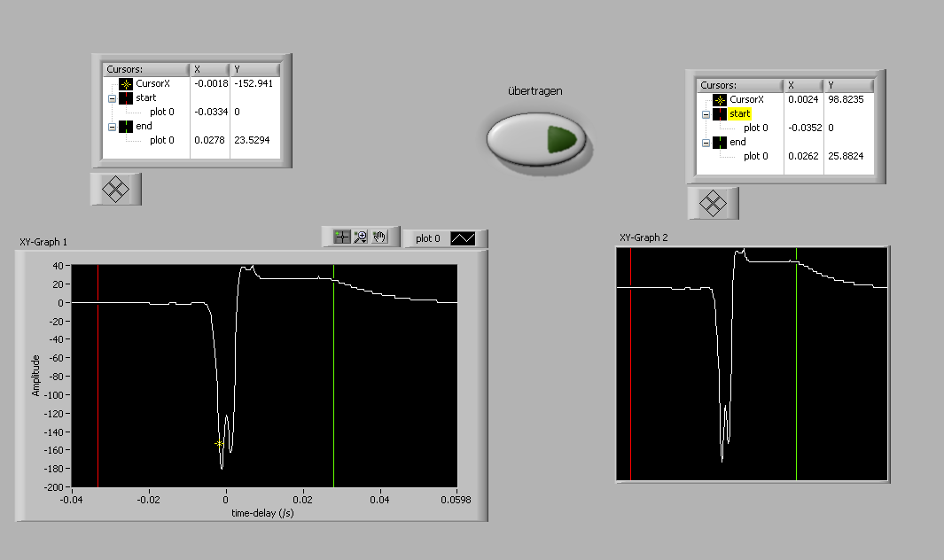The width and height of the screenshot is (944, 560).
Task: Click end cursor icon in left legend
Action: [x=126, y=127]
